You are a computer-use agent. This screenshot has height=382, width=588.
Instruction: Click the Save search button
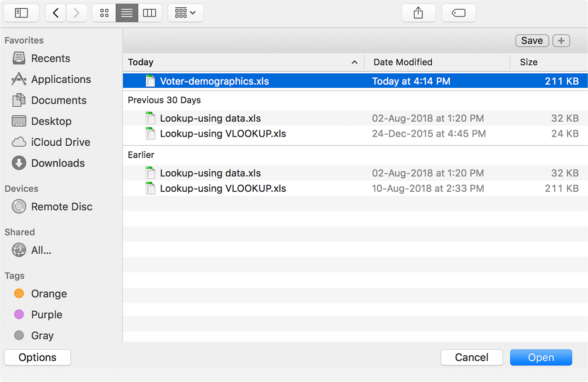pyautogui.click(x=532, y=40)
